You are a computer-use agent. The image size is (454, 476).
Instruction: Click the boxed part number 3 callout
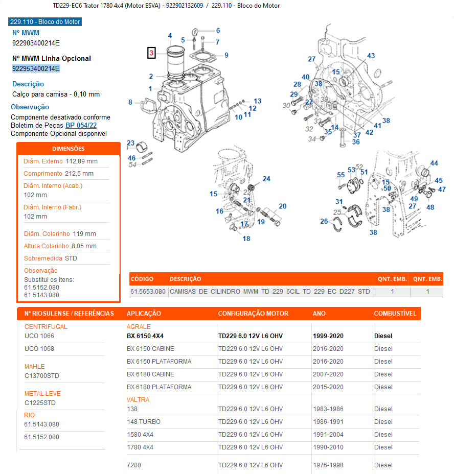coord(151,53)
